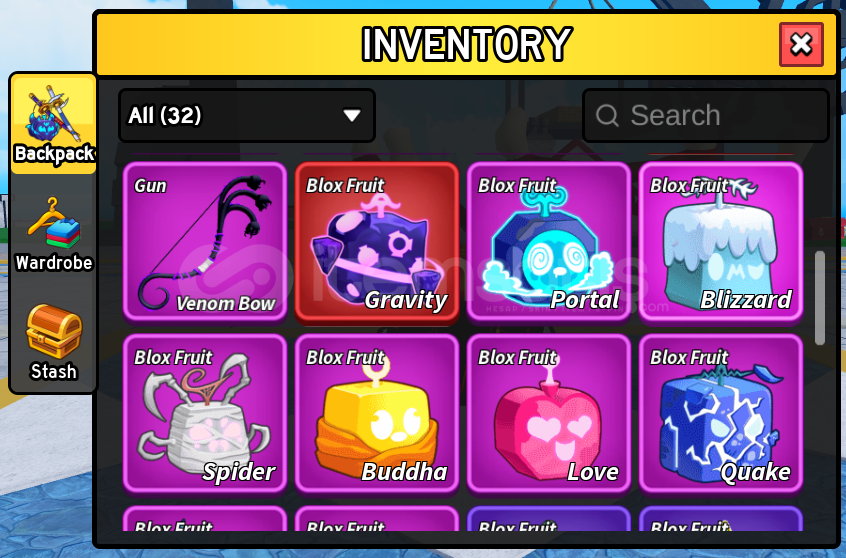This screenshot has width=846, height=558.
Task: Select the Quake Blox Fruit
Action: 721,414
